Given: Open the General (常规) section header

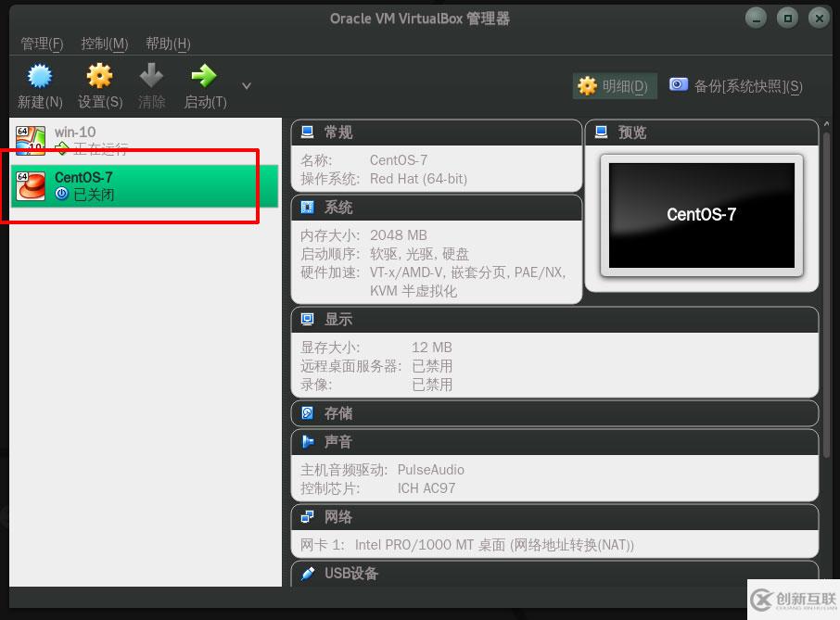Looking at the screenshot, I should click(436, 133).
